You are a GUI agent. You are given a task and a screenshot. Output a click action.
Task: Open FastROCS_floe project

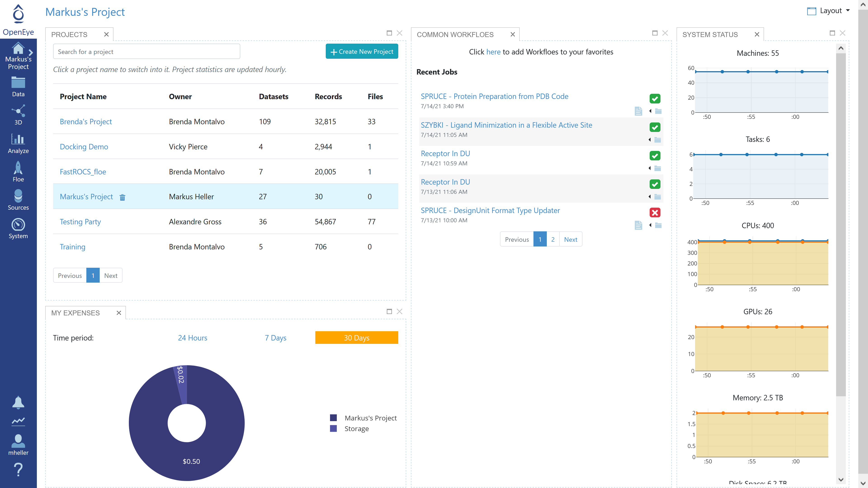[83, 172]
